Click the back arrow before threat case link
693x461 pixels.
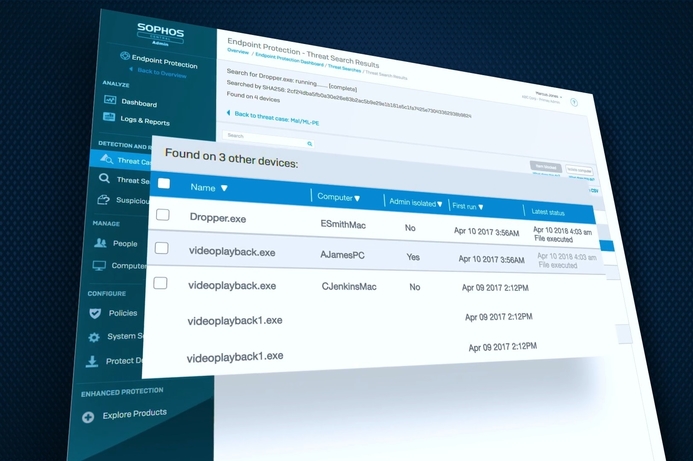[228, 113]
